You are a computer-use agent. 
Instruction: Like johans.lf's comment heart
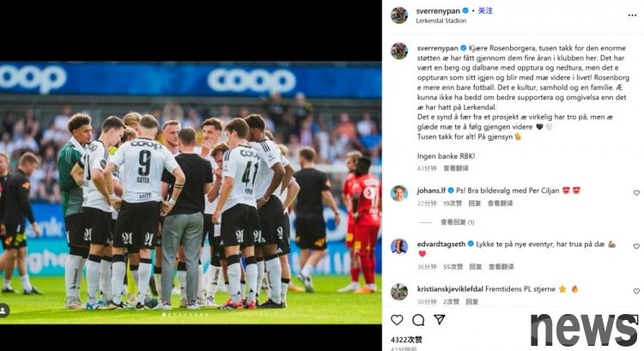pyautogui.click(x=636, y=193)
